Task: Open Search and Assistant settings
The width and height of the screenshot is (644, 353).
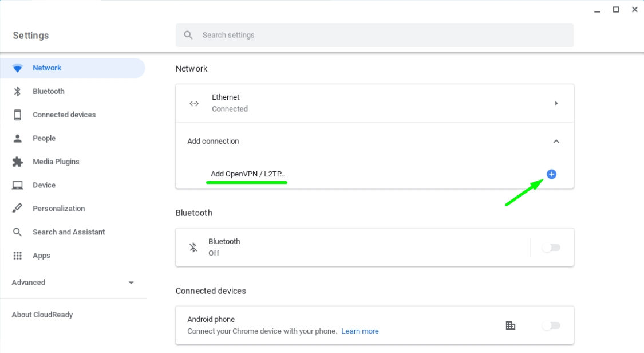Action: coord(72,232)
